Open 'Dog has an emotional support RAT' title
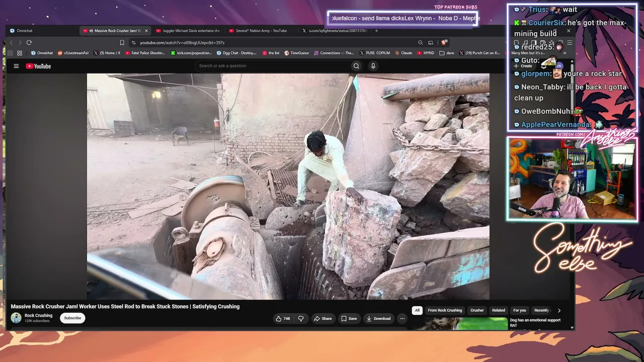Image resolution: width=644 pixels, height=362 pixels. pyautogui.click(x=535, y=322)
